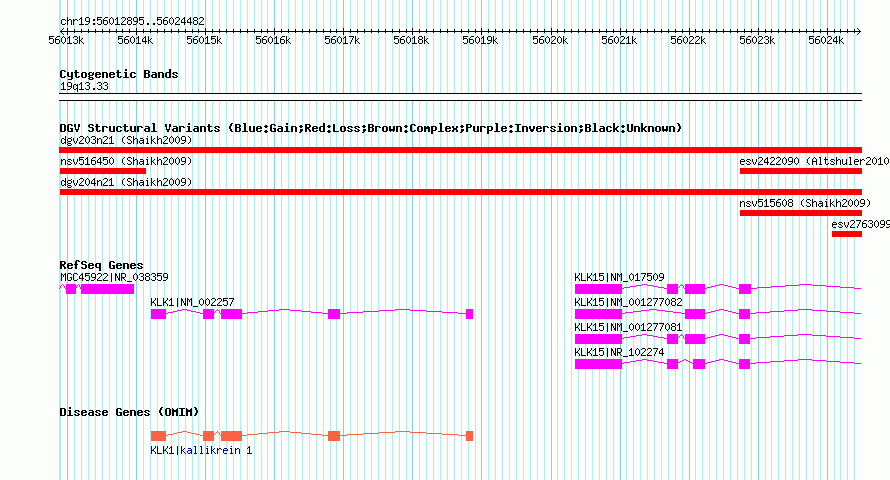Open the KLK15|NM_001277082 transcript label
The height and width of the screenshot is (480, 890).
pos(628,302)
